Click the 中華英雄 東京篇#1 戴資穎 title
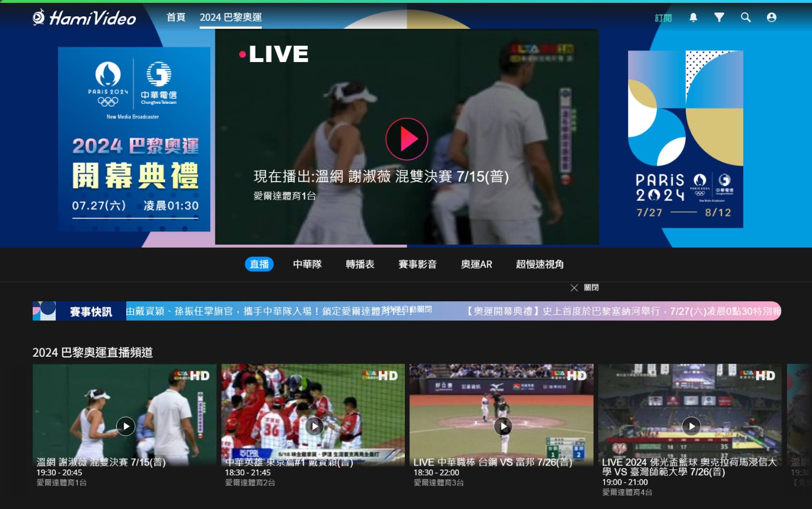 (289, 462)
